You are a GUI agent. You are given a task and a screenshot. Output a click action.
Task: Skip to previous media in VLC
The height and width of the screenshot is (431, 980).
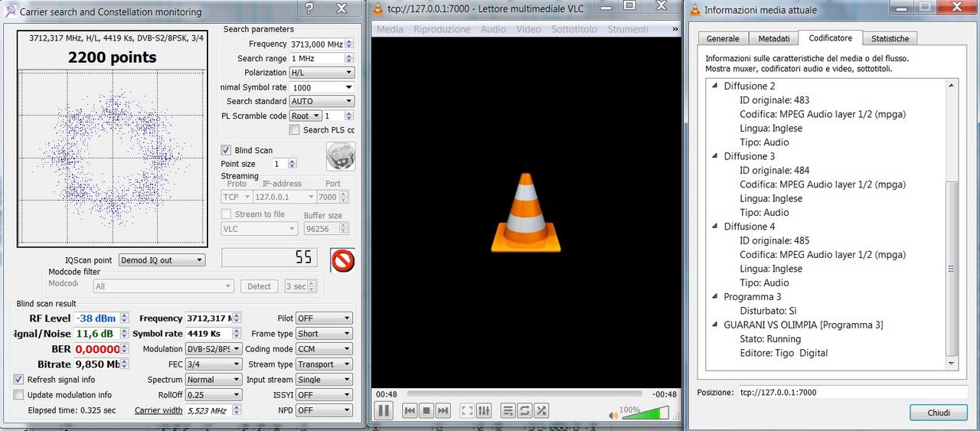(x=410, y=411)
